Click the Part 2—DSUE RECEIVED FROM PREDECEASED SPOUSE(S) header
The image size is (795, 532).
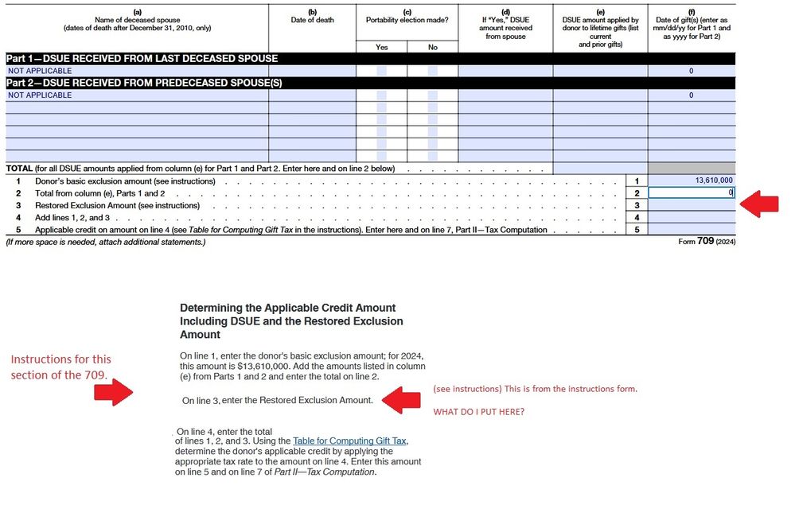(x=144, y=83)
